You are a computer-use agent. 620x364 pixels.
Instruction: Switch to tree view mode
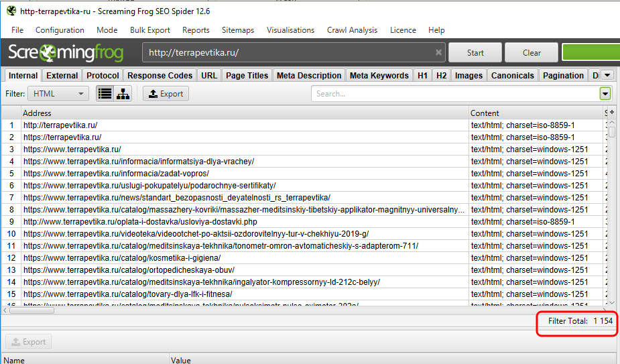pyautogui.click(x=123, y=94)
